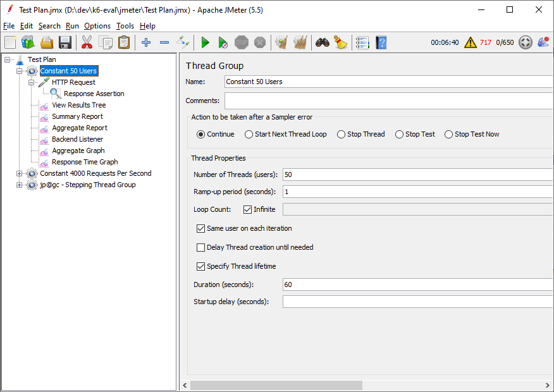Click Start no pauses icon
The height and width of the screenshot is (392, 554).
click(223, 43)
